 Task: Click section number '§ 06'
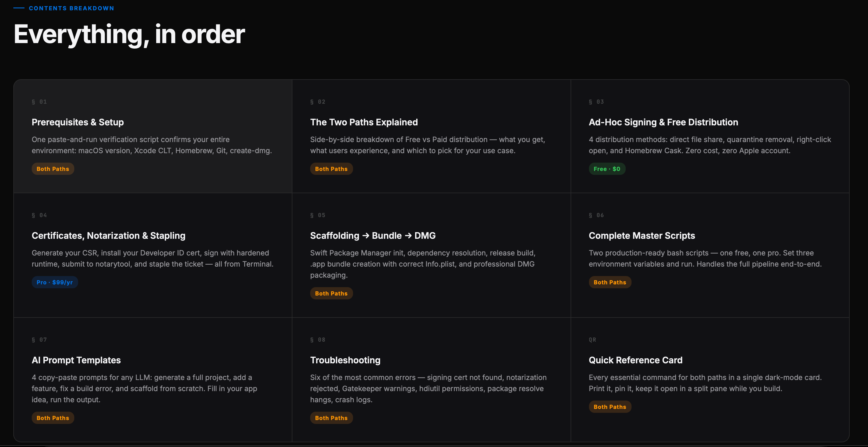tap(596, 215)
